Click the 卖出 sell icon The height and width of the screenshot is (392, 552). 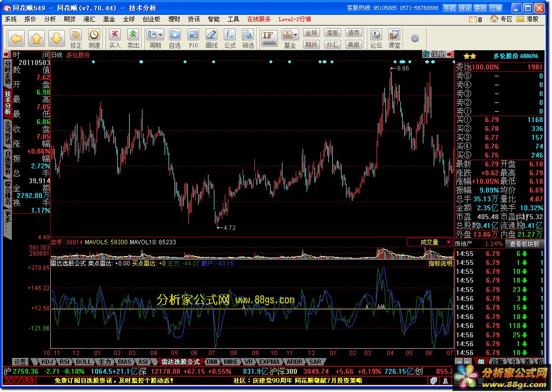point(133,39)
